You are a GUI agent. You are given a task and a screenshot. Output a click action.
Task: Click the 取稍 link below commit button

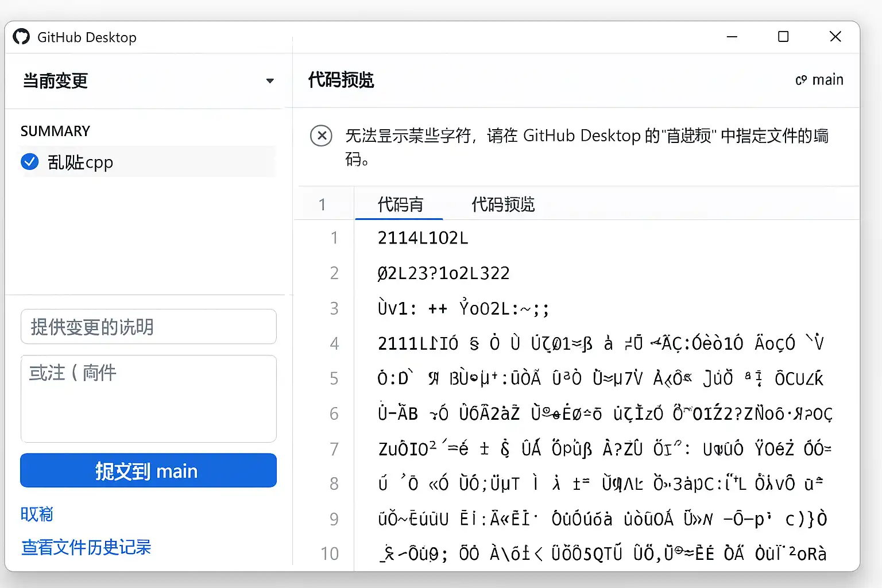37,514
